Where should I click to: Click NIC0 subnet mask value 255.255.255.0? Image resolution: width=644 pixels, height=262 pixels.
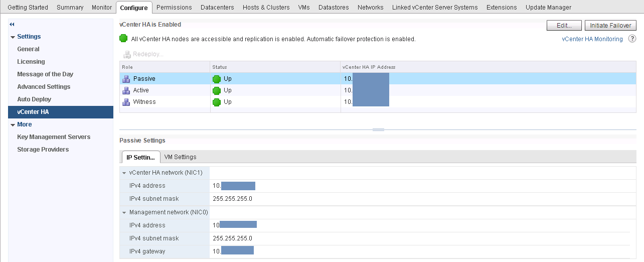pos(232,238)
